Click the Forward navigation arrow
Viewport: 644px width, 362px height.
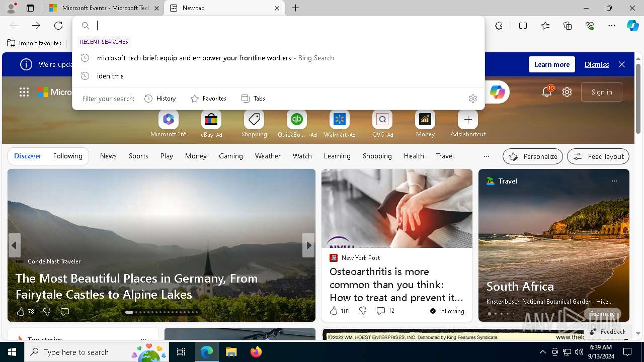[36, 26]
